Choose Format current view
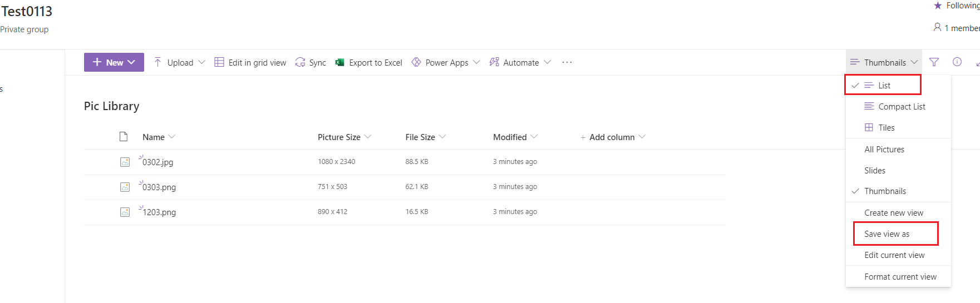Image resolution: width=980 pixels, height=303 pixels. point(898,276)
